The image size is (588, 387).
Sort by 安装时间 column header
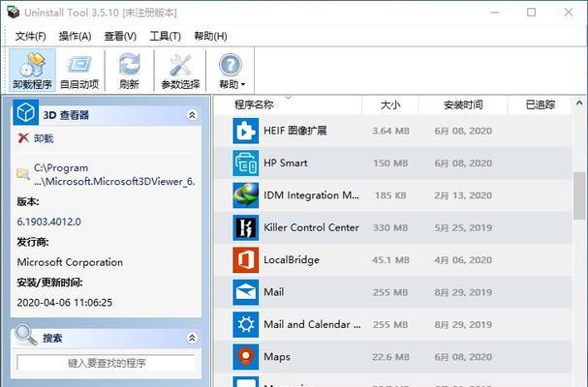pos(463,104)
